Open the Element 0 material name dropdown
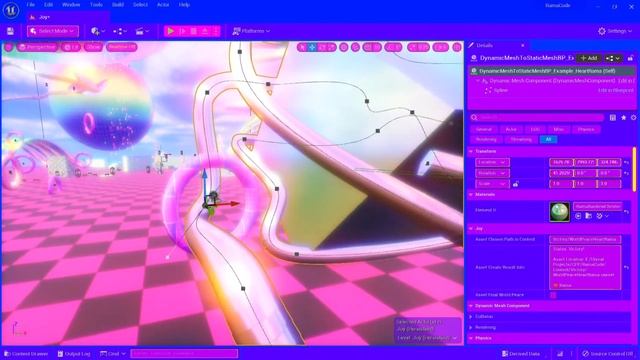Screen dimensions: 640x360 tap(598, 206)
